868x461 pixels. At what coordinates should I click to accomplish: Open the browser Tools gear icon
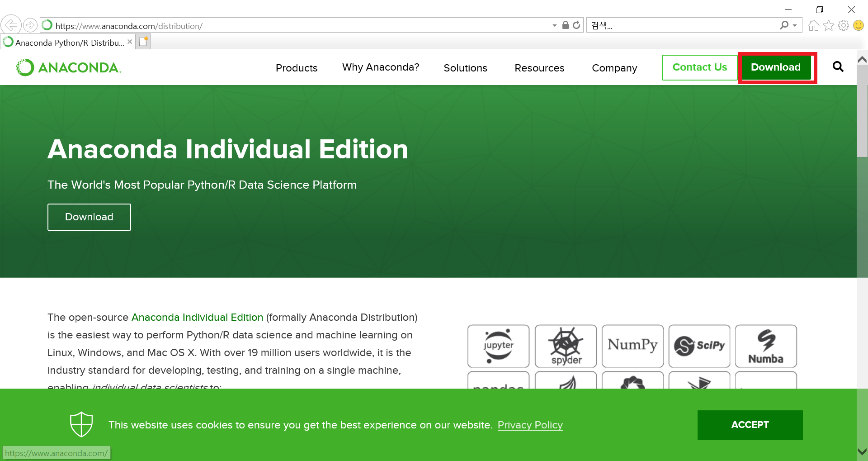pyautogui.click(x=843, y=25)
